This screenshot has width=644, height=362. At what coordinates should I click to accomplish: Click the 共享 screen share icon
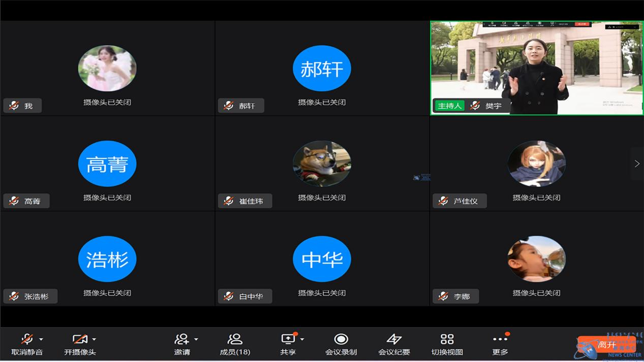tap(288, 339)
